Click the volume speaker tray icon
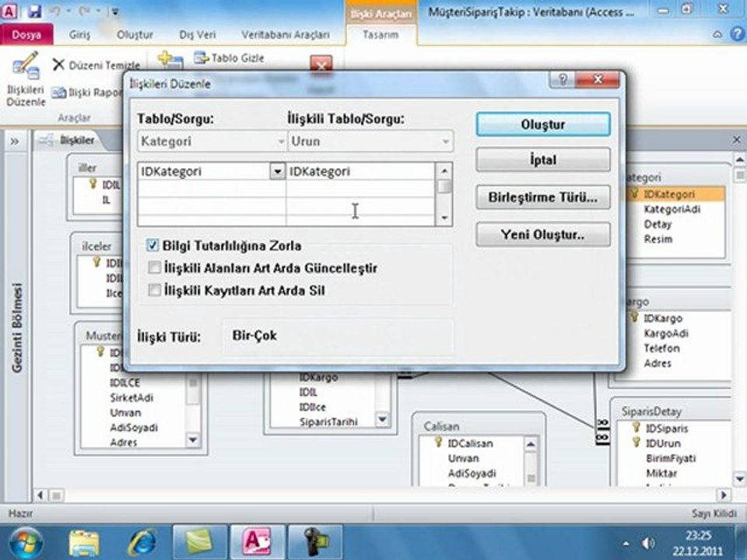Screen dimensions: 747x560 point(648,544)
